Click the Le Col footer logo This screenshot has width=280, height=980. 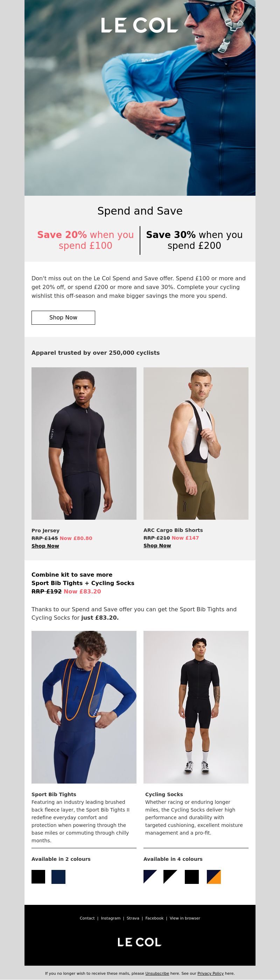(139, 942)
